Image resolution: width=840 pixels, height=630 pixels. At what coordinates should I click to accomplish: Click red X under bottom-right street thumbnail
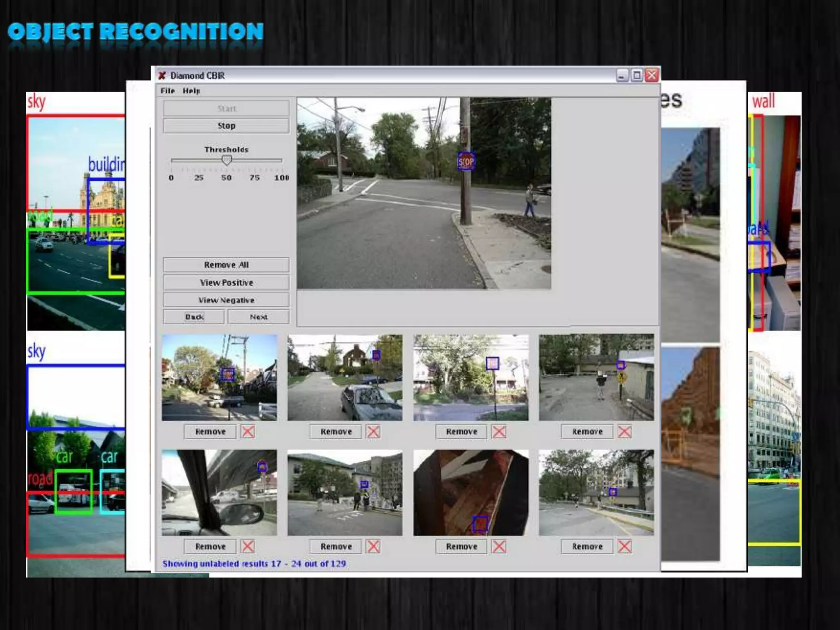624,546
